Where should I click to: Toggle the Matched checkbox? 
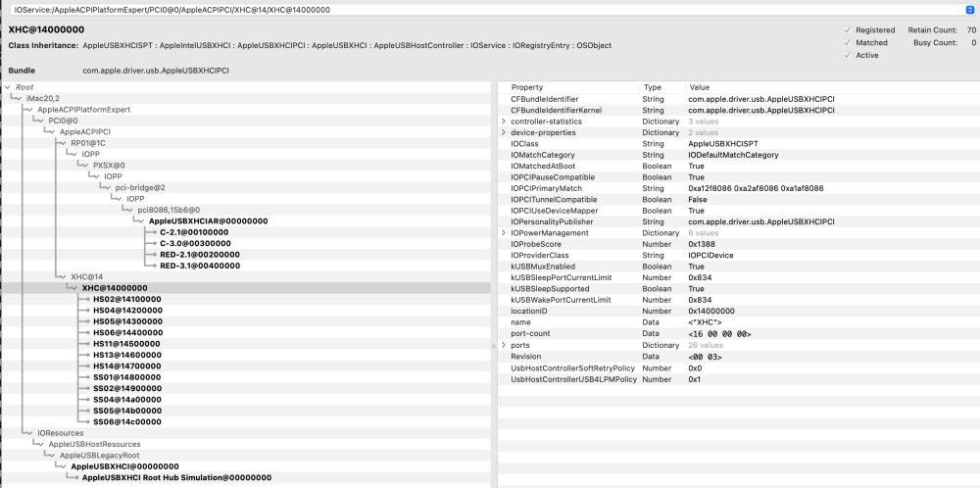(x=847, y=42)
